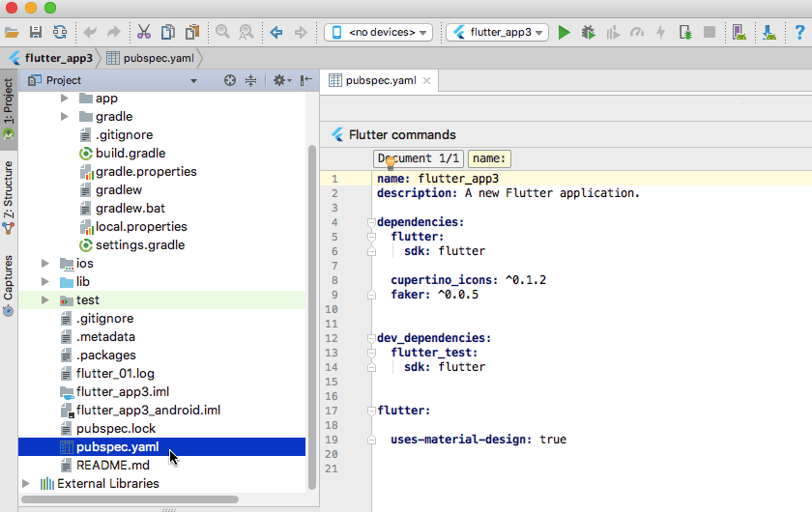812x512 pixels.
Task: Collapse the dev_dependencies fold marker
Action: coord(371,338)
